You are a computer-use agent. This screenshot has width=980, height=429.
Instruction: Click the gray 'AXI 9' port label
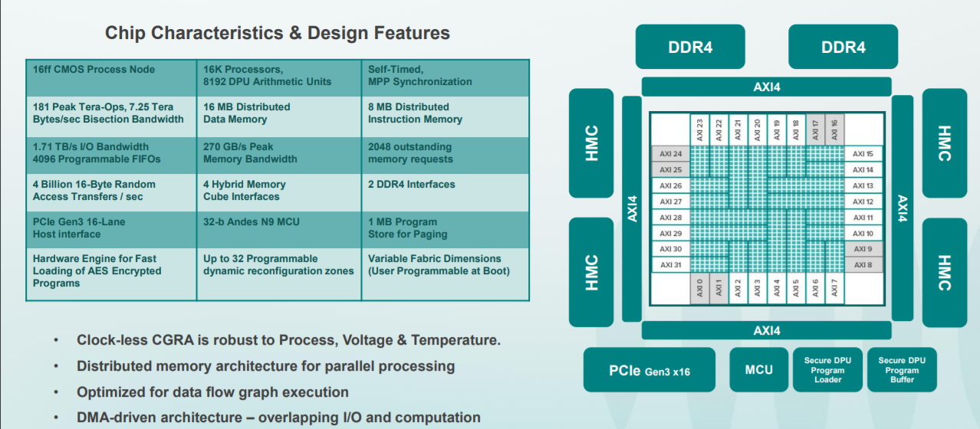pos(863,249)
